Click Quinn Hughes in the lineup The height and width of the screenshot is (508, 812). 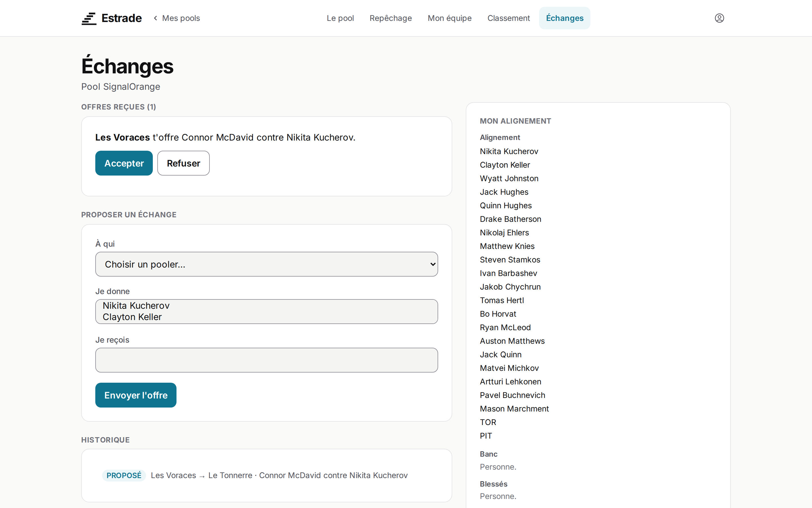coord(506,206)
